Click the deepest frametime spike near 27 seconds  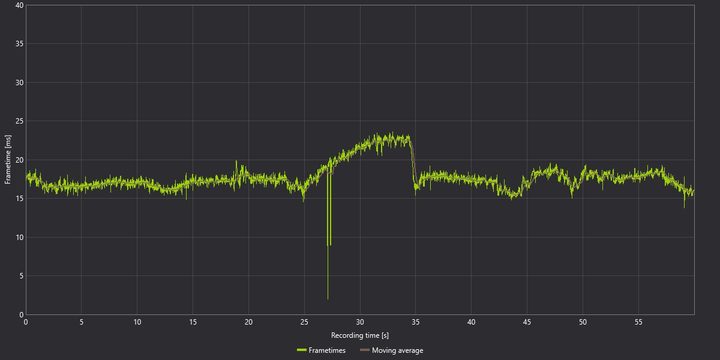coord(327,298)
